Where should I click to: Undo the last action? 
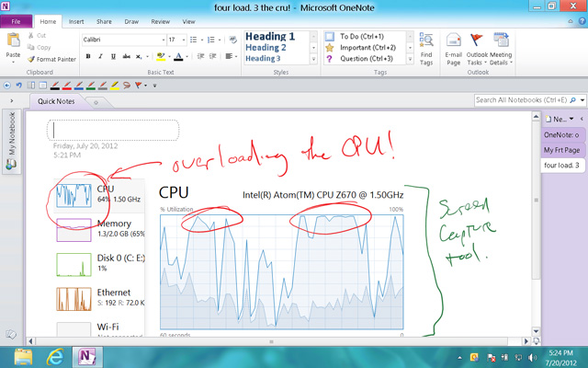point(18,86)
